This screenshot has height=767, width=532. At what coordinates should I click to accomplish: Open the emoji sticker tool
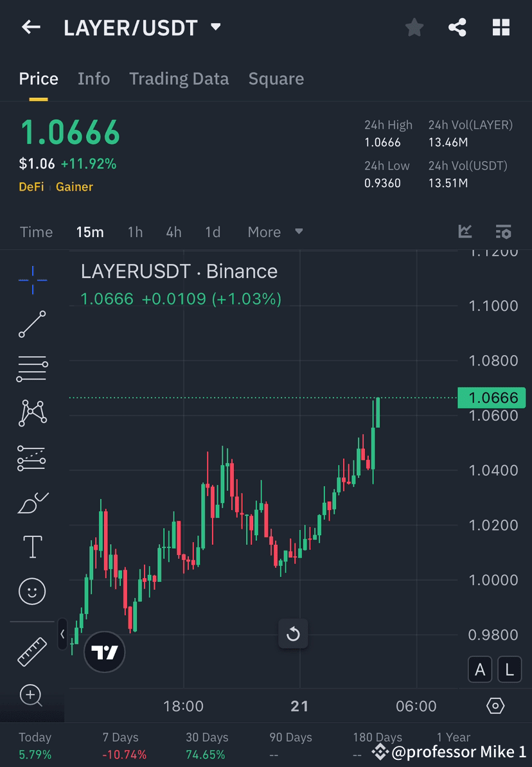pos(32,591)
